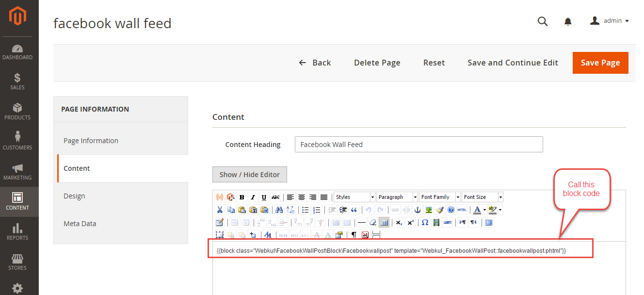
Task: Click the Save Page button
Action: point(600,63)
